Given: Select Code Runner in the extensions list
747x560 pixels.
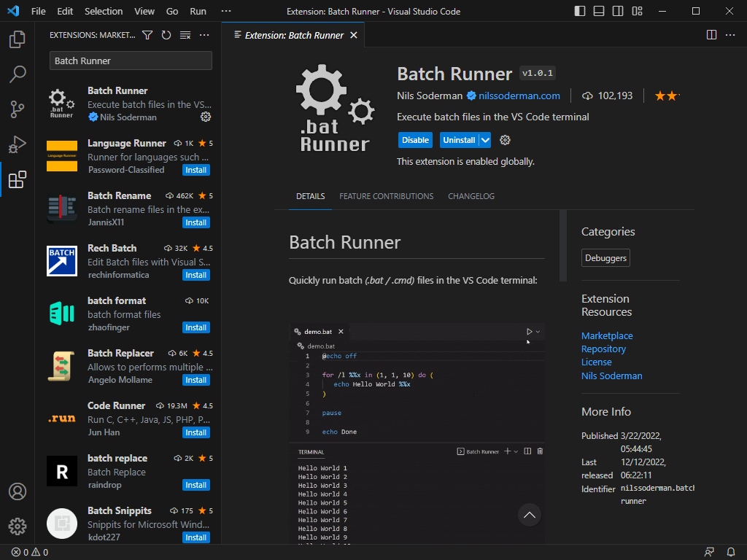Looking at the screenshot, I should coord(130,419).
